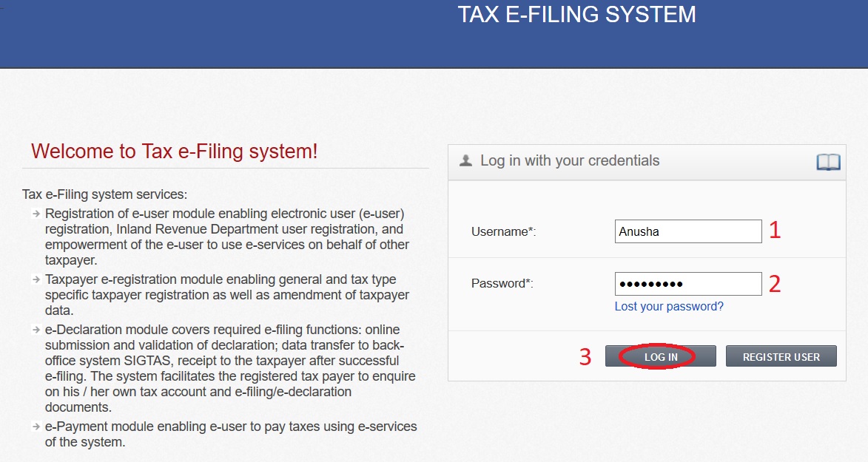Click the Username label text

tap(503, 231)
